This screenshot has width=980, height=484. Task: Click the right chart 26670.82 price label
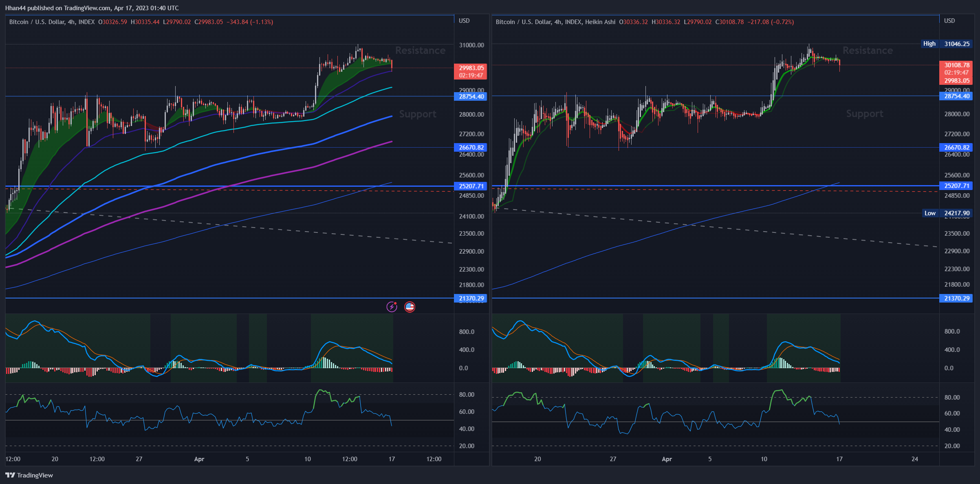coord(956,147)
